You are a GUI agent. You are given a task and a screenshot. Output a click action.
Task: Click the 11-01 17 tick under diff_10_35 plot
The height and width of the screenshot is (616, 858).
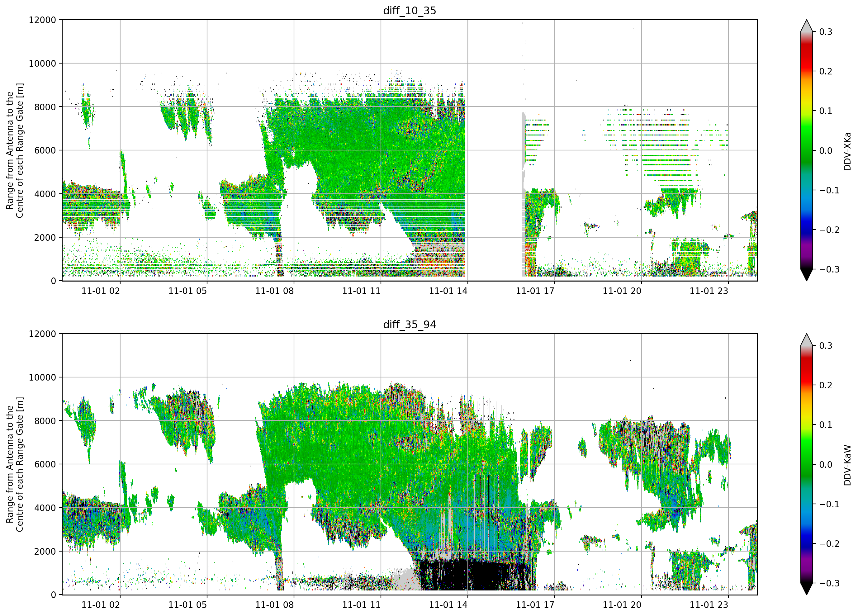(535, 291)
